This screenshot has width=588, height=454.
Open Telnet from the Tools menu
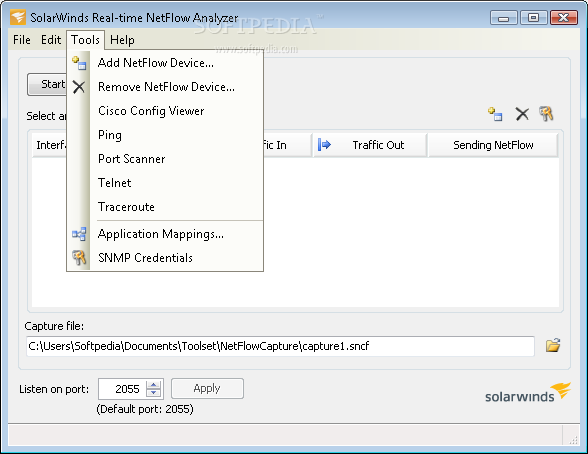(165, 183)
